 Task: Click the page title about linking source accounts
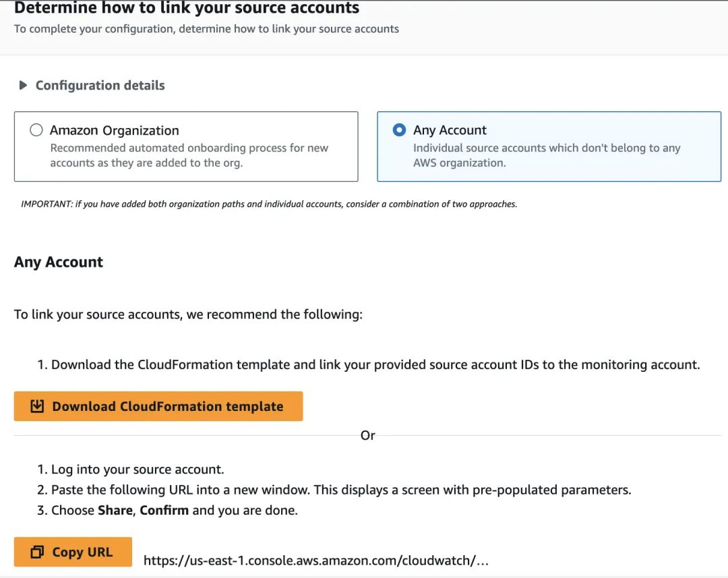pos(187,8)
